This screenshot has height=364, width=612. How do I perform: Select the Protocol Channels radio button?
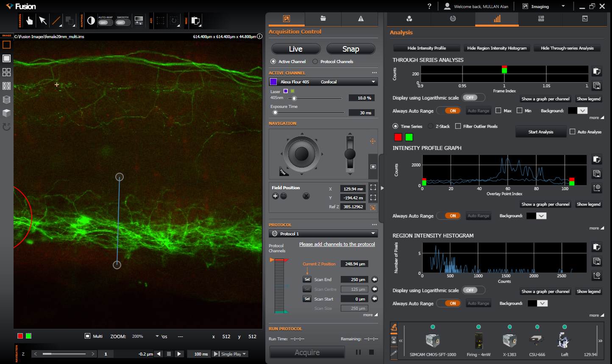[x=315, y=61]
